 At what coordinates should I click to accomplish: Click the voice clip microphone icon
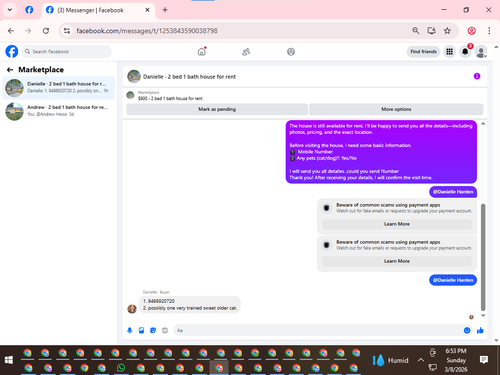click(x=130, y=330)
